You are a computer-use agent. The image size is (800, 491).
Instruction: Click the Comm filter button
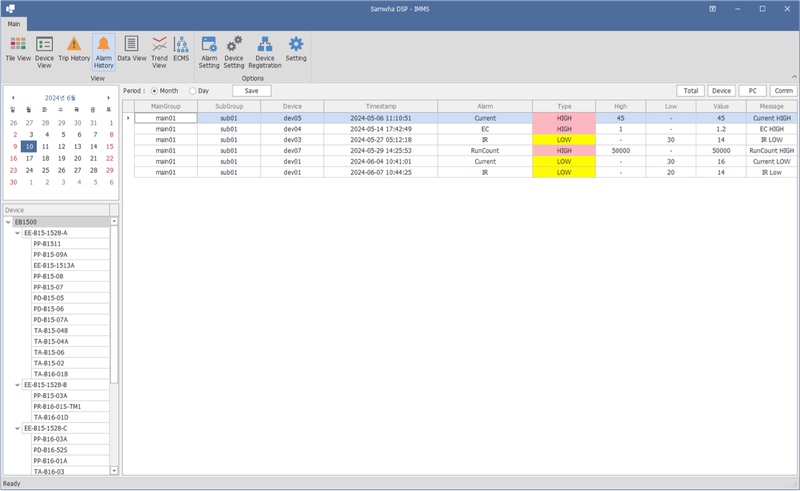point(783,91)
